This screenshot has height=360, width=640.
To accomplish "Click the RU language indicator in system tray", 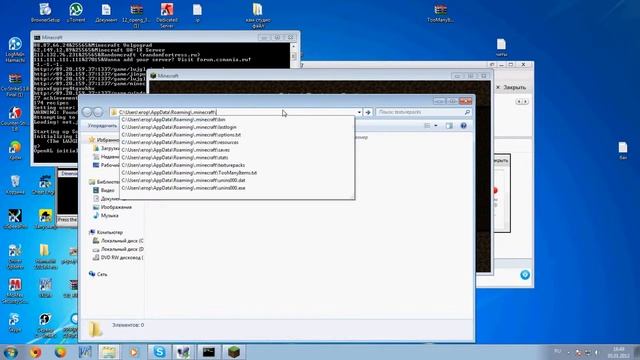I will pyautogui.click(x=558, y=351).
